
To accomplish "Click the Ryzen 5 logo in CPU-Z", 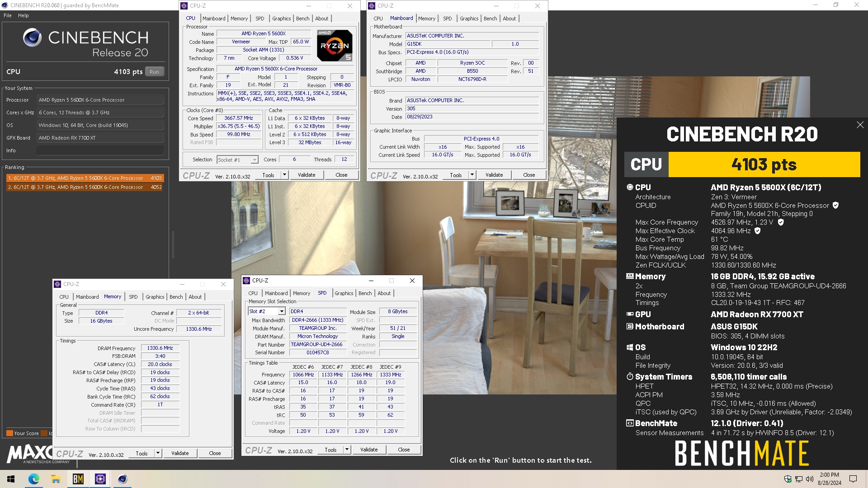I will [335, 45].
